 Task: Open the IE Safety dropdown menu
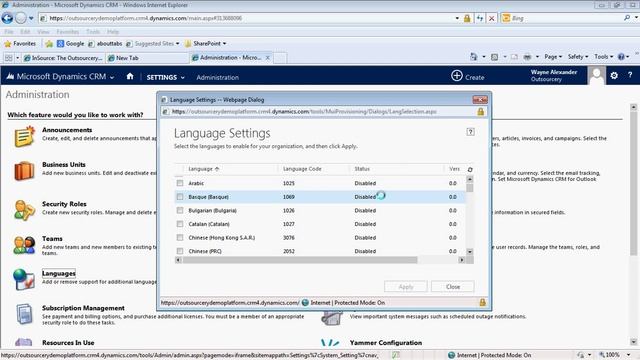[x=578, y=57]
